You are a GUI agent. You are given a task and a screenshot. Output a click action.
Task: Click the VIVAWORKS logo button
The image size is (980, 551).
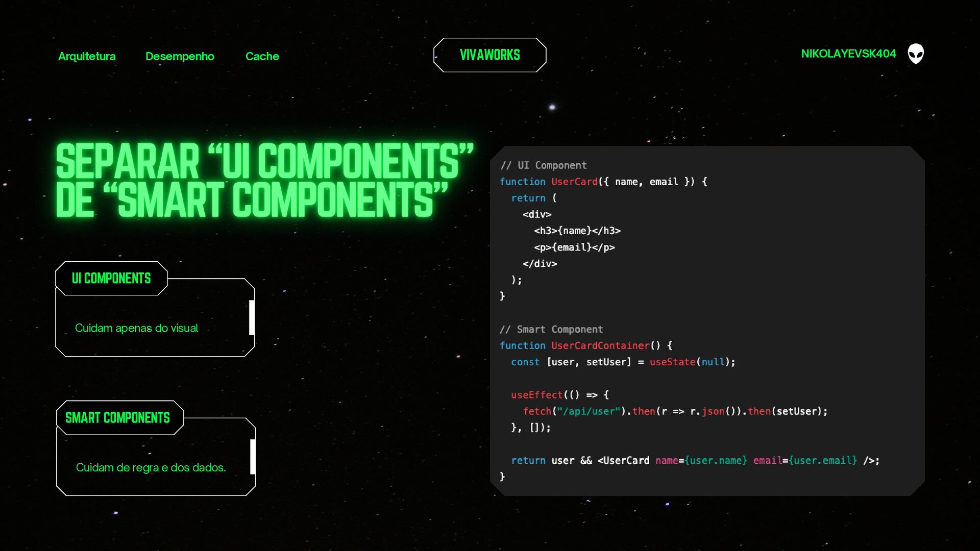[x=489, y=55]
